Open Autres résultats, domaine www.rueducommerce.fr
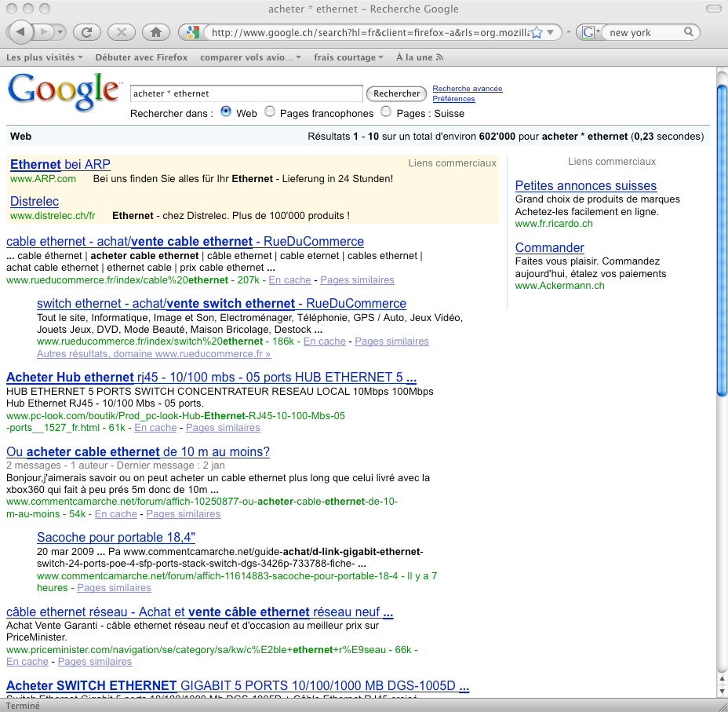728x712 pixels. coord(154,354)
